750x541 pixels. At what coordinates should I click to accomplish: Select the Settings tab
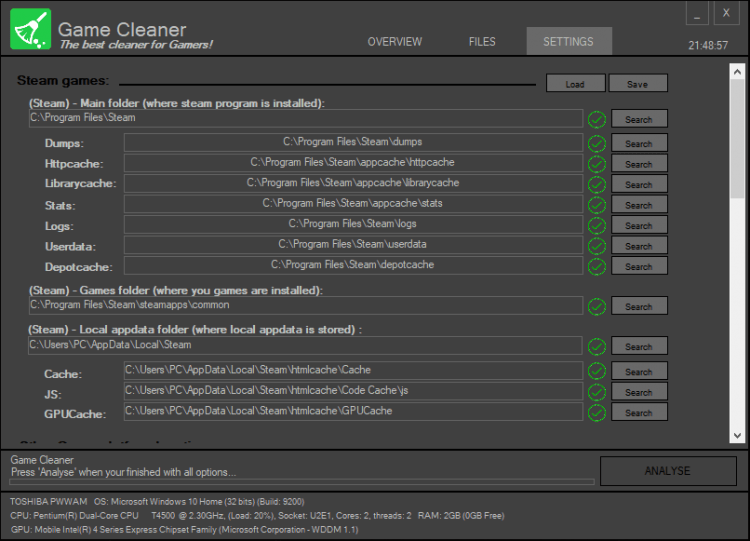tap(568, 42)
